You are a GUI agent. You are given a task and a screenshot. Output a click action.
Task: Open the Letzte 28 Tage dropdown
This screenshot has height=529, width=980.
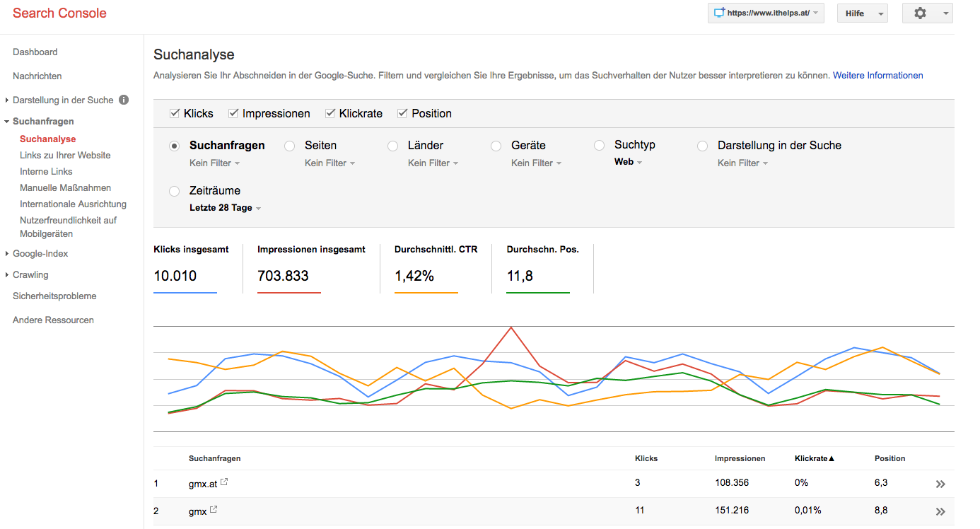[225, 208]
